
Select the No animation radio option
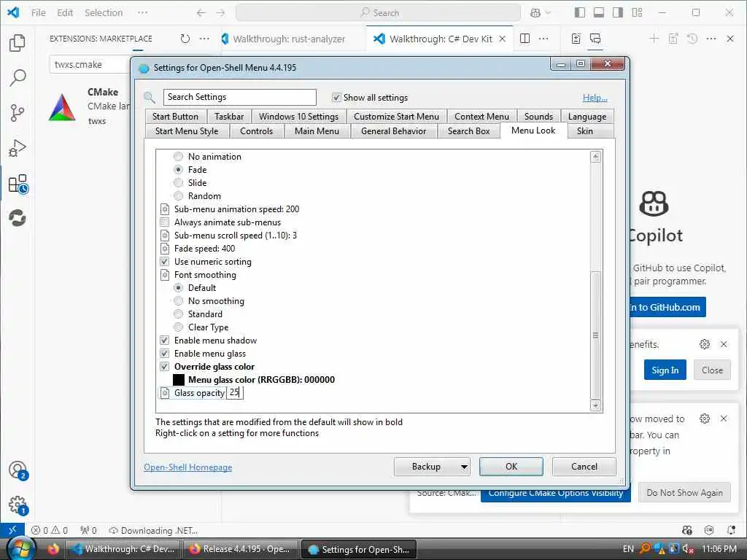pos(178,156)
